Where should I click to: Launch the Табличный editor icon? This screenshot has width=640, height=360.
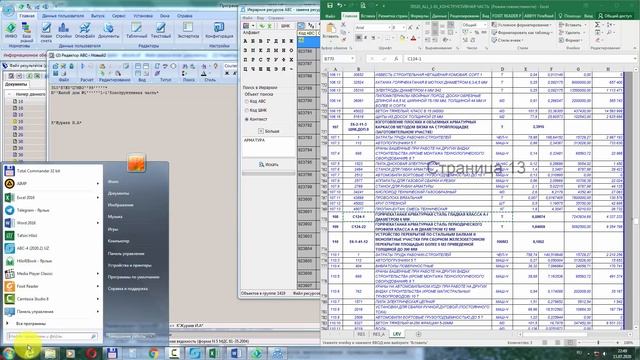coord(136,31)
